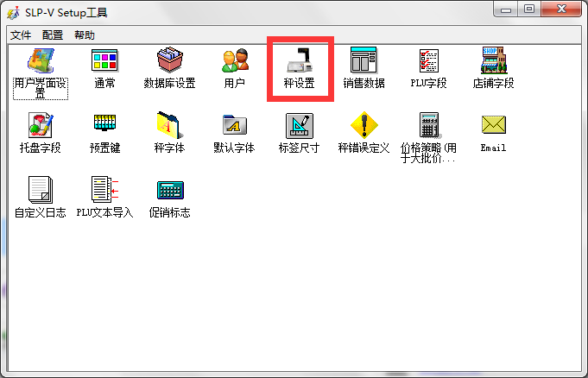The width and height of the screenshot is (588, 378).
Task: Open PLU文本导入 text import icon
Action: point(104,189)
